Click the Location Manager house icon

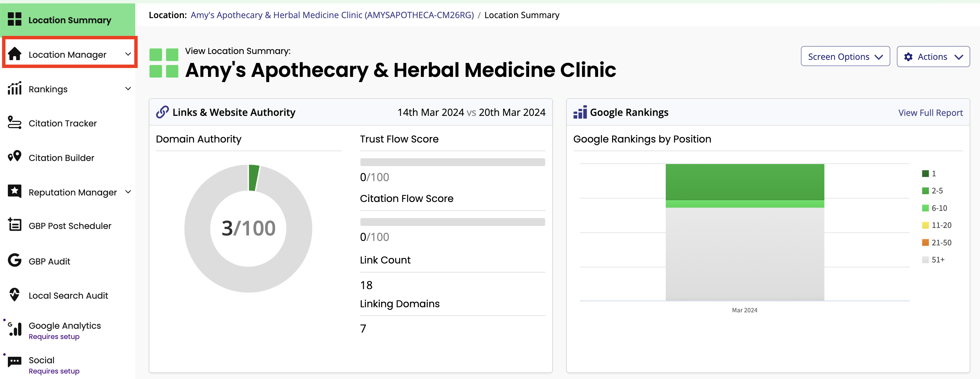pos(14,54)
